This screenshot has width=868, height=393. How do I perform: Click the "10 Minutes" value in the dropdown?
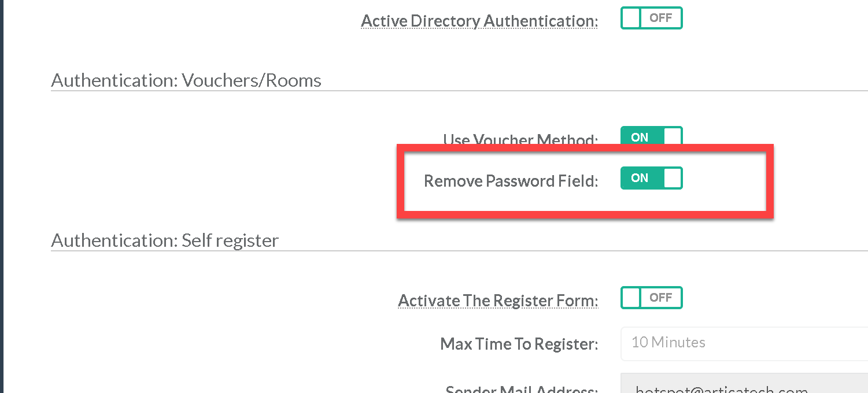tap(668, 343)
